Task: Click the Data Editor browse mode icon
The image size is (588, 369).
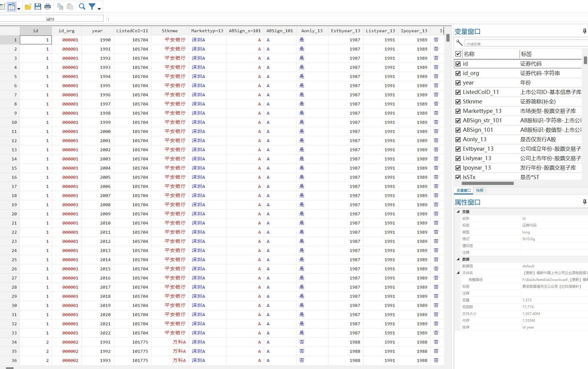Action: (11, 6)
